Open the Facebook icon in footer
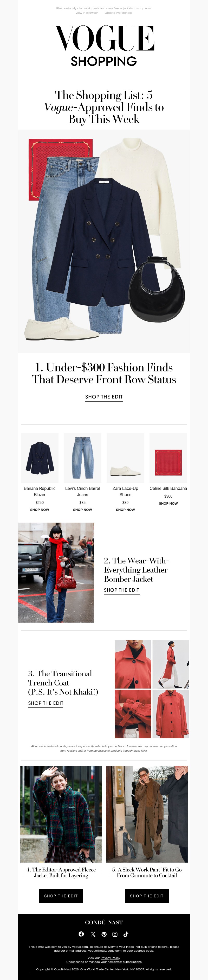This screenshot has width=208, height=980. pyautogui.click(x=81, y=934)
